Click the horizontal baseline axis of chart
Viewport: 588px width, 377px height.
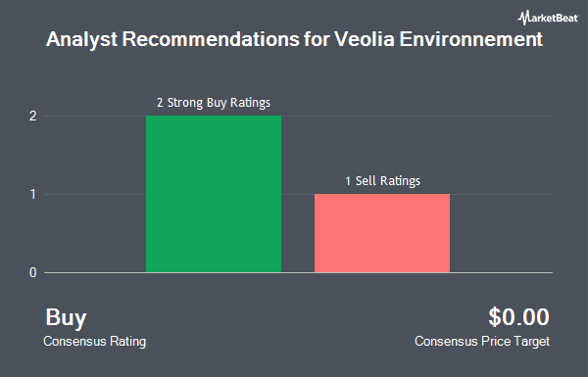pos(298,272)
